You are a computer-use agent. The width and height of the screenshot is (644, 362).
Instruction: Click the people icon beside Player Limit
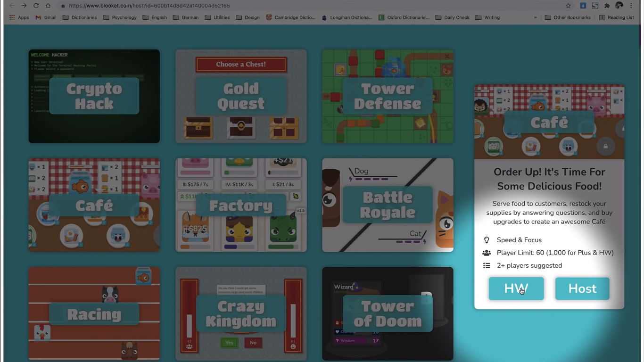[487, 253]
